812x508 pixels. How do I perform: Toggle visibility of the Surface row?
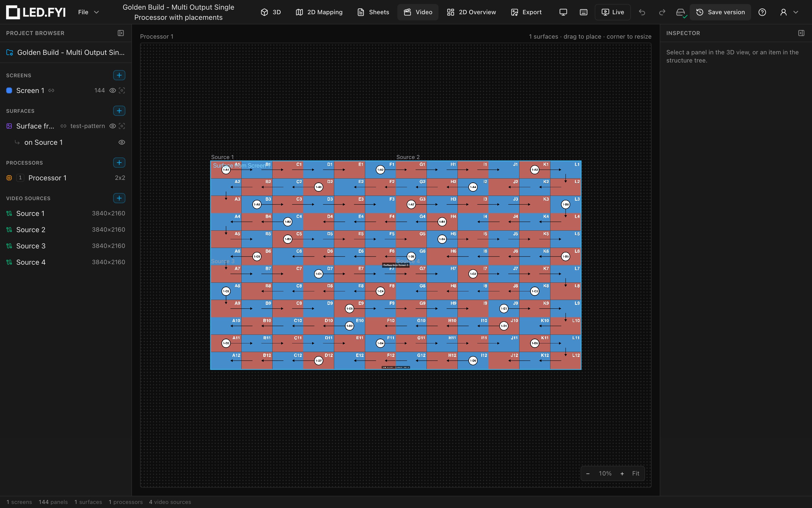coord(113,126)
